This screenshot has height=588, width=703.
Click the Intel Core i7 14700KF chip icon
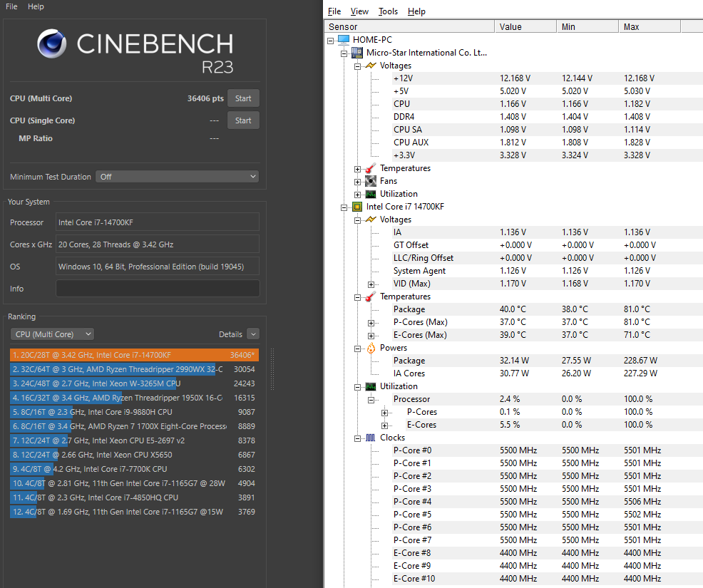[x=357, y=207]
